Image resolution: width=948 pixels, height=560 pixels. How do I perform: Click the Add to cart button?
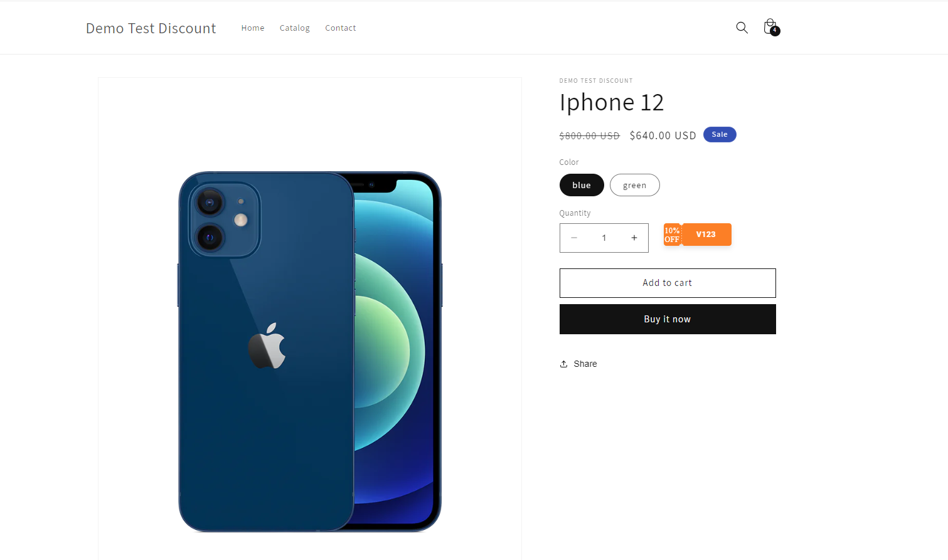668,283
